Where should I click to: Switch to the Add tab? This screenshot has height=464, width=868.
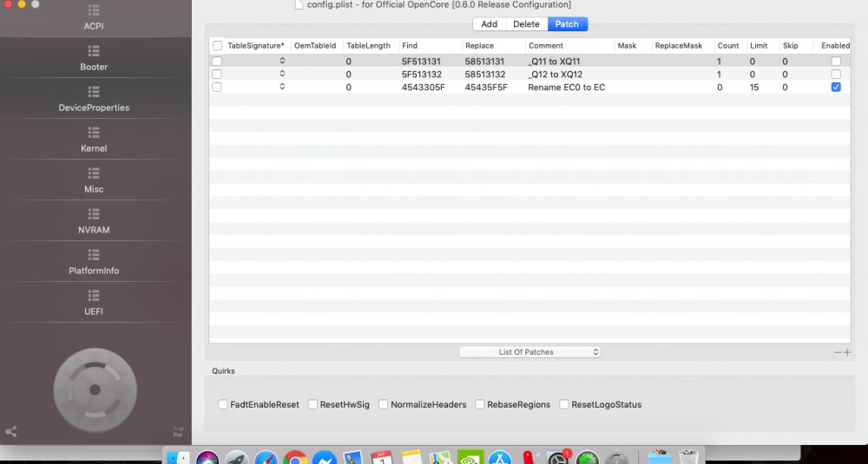(x=489, y=24)
